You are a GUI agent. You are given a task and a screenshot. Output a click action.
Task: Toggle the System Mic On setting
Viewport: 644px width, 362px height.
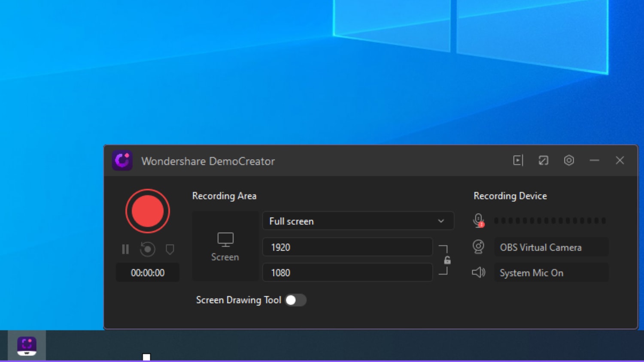coord(551,273)
